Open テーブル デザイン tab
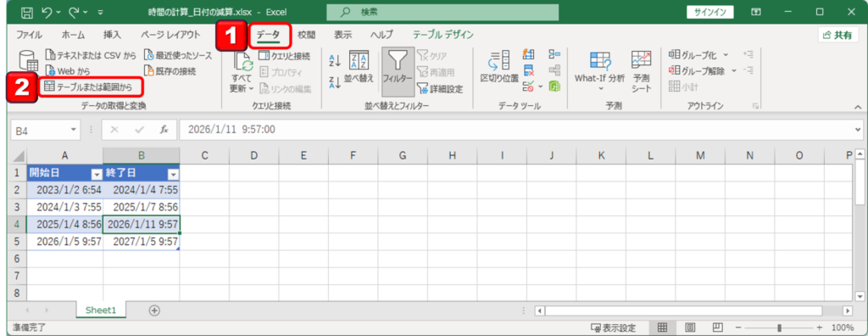The width and height of the screenshot is (868, 336). pos(442,35)
